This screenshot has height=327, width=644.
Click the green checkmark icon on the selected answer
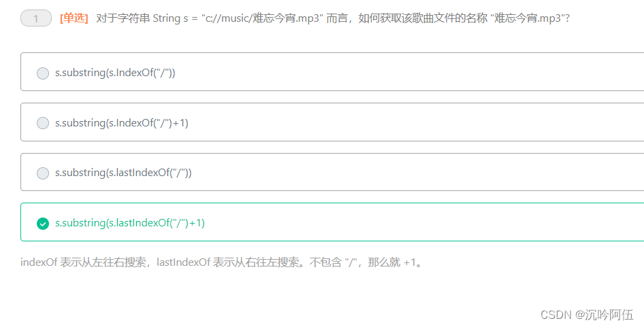[x=43, y=223]
